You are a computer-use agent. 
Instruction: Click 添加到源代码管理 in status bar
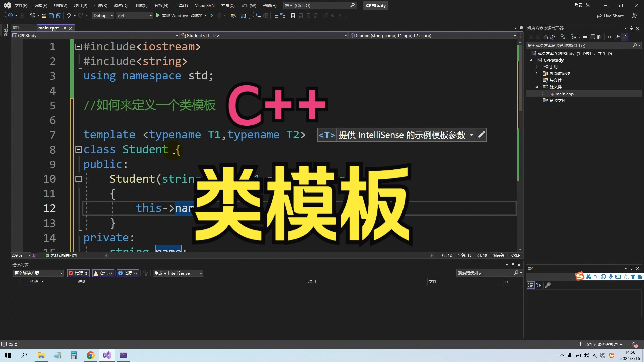tap(601, 344)
